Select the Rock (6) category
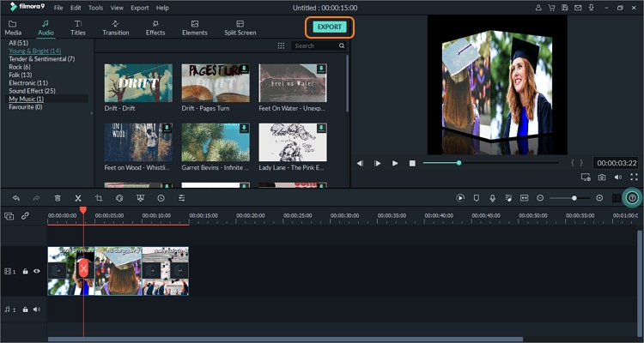The width and height of the screenshot is (644, 343). [x=20, y=67]
